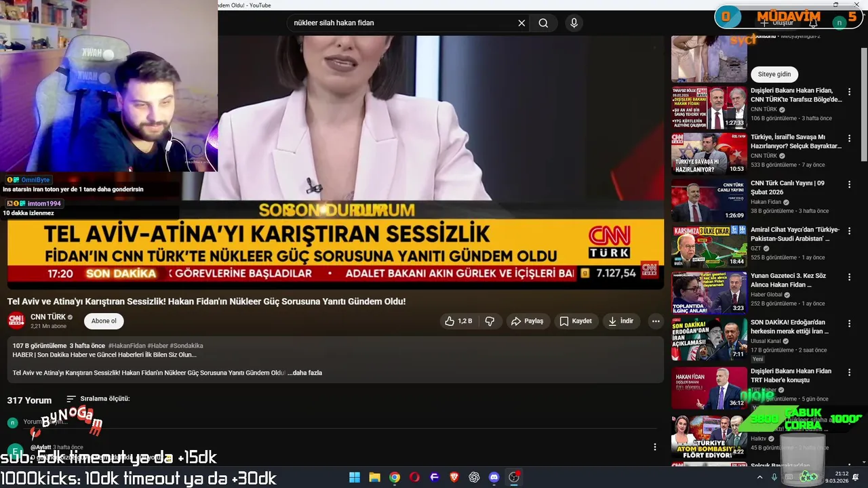Open the 36:12 Hakan Fidan TRT Haber thumbnail
Image resolution: width=868 pixels, height=488 pixels.
click(x=709, y=388)
